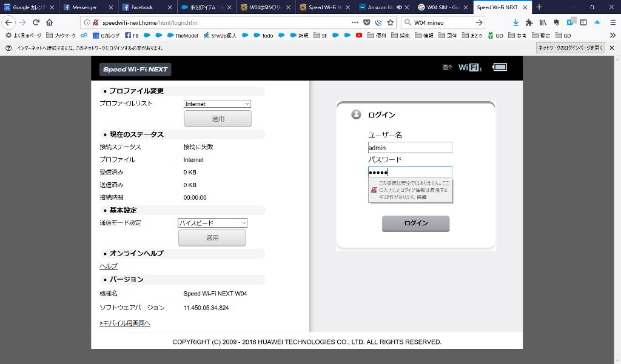This screenshot has width=621, height=364.
Task: Submit the W04 mineo search with the arrow
Action: pos(479,22)
